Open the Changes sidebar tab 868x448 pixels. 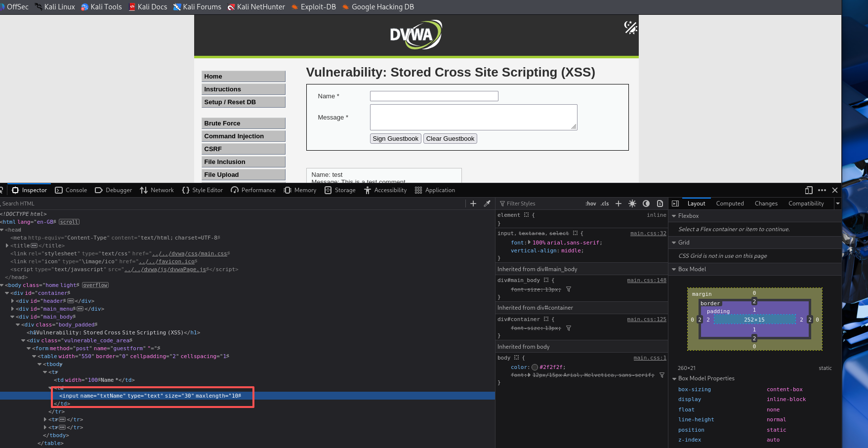tap(766, 204)
